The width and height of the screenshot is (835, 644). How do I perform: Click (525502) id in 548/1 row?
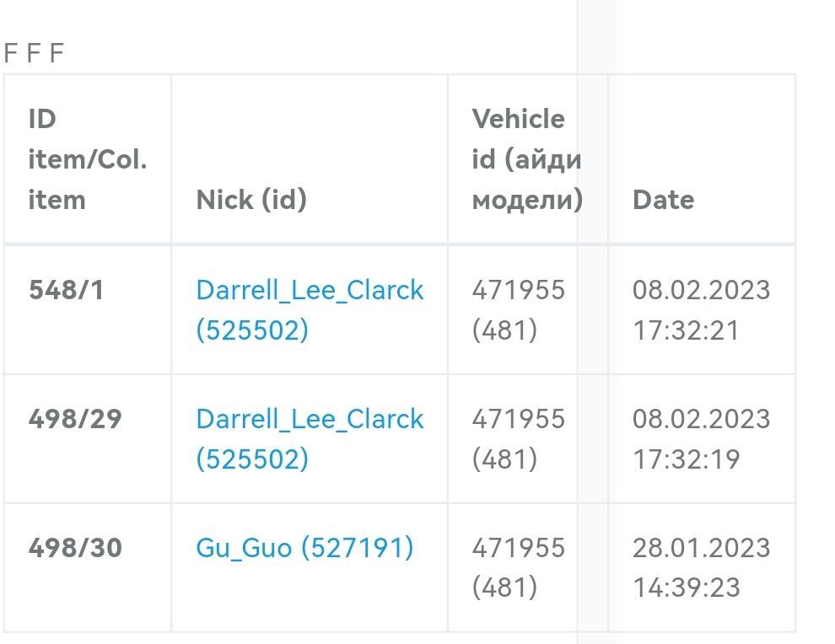pyautogui.click(x=252, y=330)
